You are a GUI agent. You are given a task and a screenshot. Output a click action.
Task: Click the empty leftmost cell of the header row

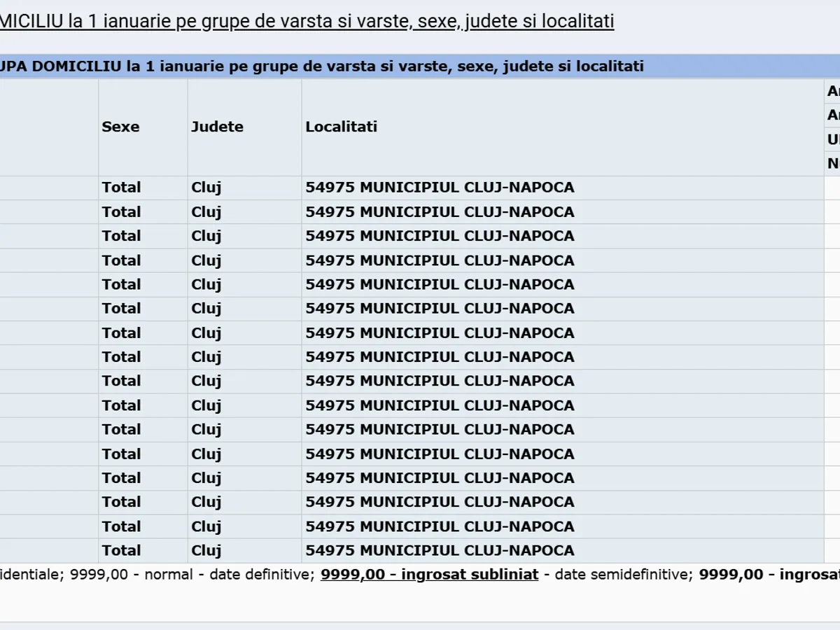pyautogui.click(x=49, y=127)
